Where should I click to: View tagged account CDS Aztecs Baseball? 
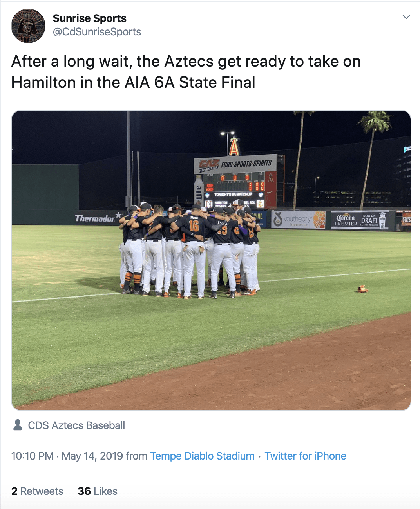coord(76,425)
